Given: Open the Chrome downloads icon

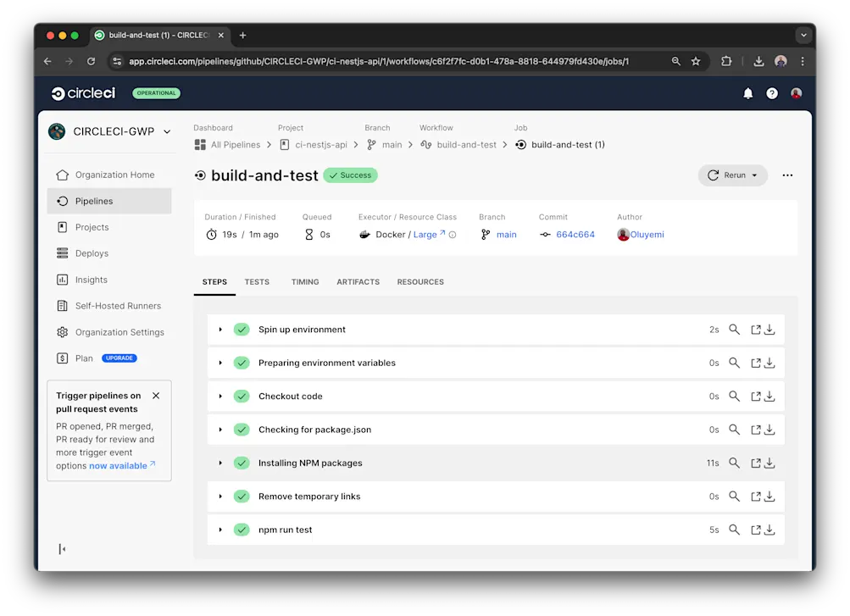Looking at the screenshot, I should [x=759, y=61].
